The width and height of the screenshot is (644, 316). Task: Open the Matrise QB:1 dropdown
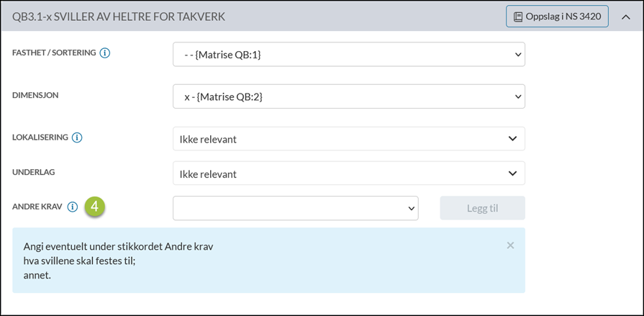click(348, 54)
